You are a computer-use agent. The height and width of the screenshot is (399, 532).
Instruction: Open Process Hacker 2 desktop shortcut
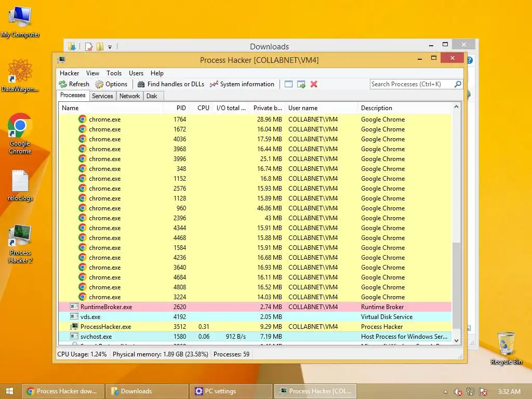click(20, 244)
